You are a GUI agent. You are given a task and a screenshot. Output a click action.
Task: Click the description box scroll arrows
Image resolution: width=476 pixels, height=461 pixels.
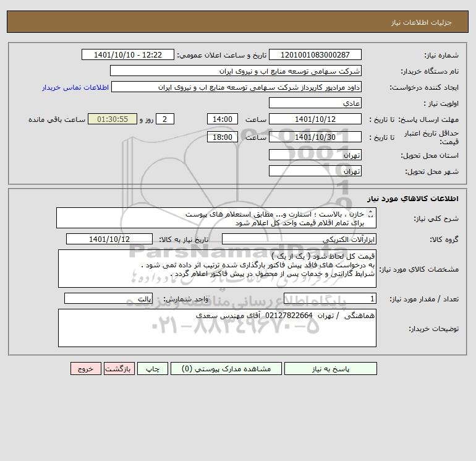point(370,214)
